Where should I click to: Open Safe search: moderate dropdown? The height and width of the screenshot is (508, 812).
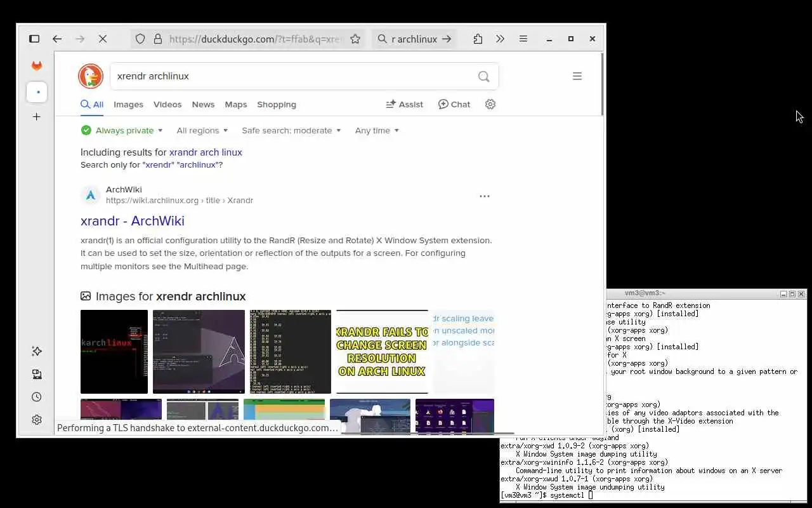(291, 130)
